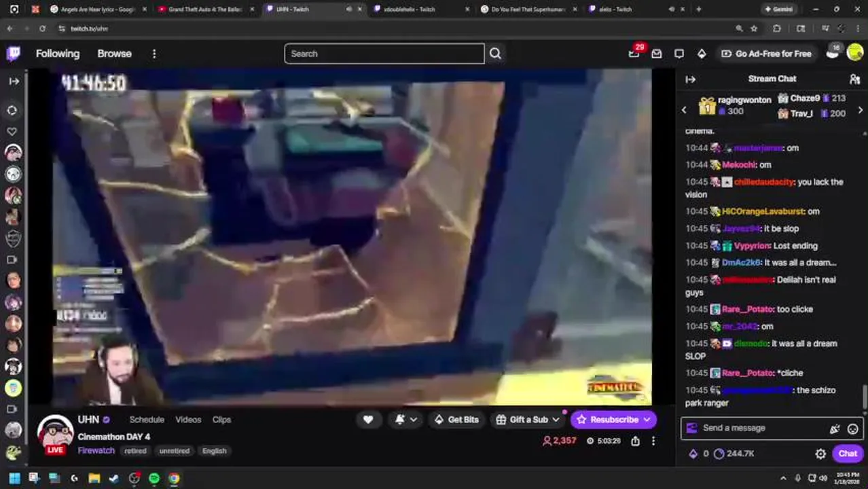Open browser extensions puzzle icon
Viewport: 868px width, 489px height.
click(777, 29)
